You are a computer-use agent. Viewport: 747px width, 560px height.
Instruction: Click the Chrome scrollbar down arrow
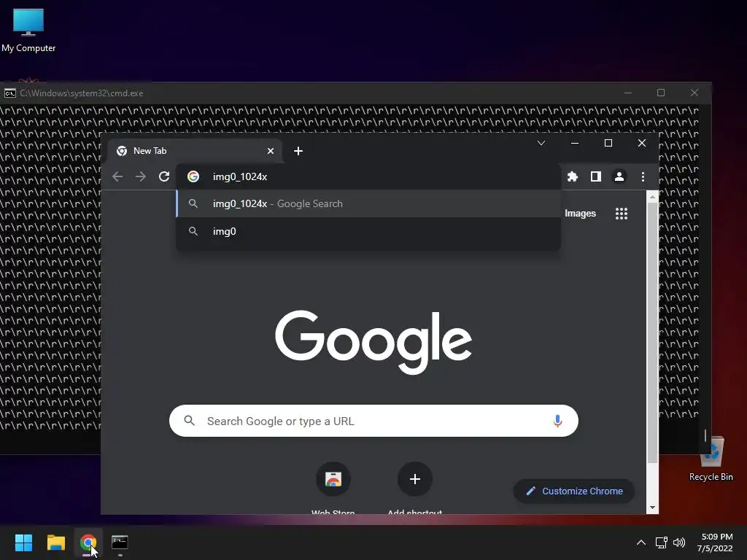coord(652,507)
